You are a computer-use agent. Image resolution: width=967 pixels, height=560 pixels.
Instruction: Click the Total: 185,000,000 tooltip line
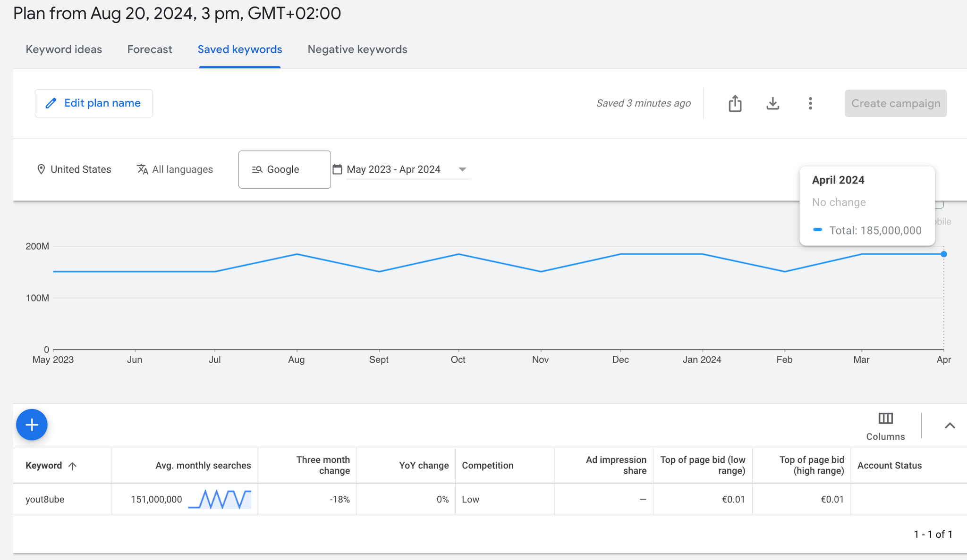pyautogui.click(x=867, y=230)
